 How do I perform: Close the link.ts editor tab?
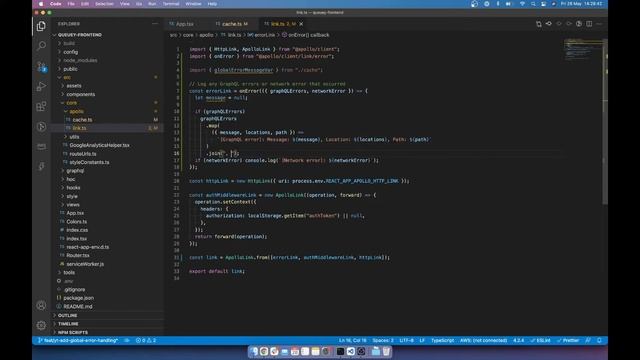[301, 24]
